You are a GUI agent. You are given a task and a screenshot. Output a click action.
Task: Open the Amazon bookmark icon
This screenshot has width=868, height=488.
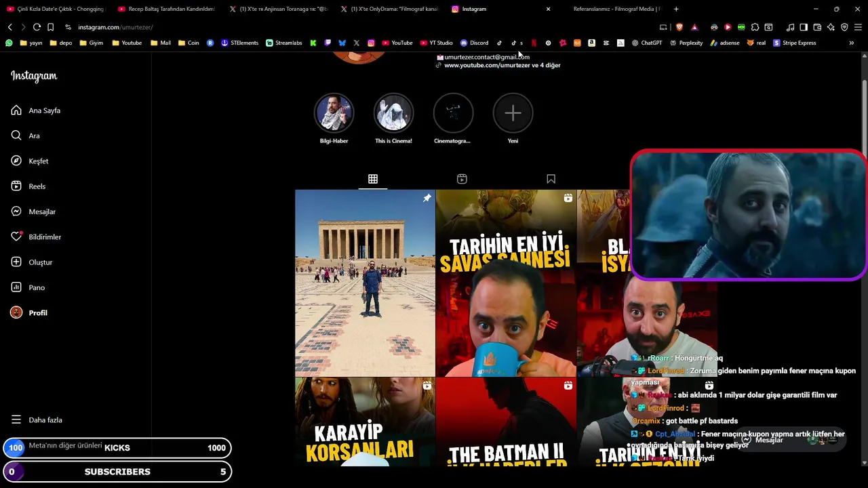click(x=591, y=43)
